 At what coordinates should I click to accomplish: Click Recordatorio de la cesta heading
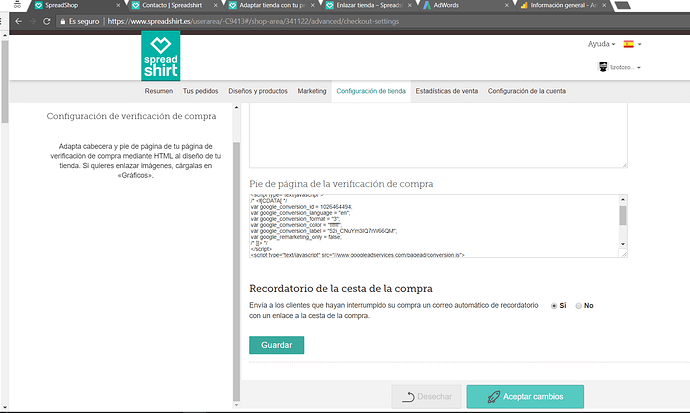(341, 289)
